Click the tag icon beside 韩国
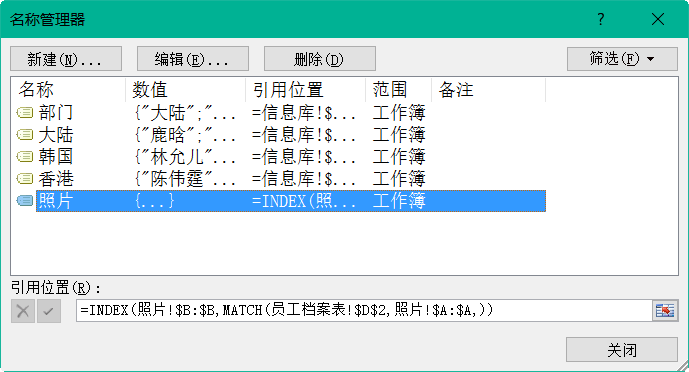The width and height of the screenshot is (689, 372). tap(25, 157)
